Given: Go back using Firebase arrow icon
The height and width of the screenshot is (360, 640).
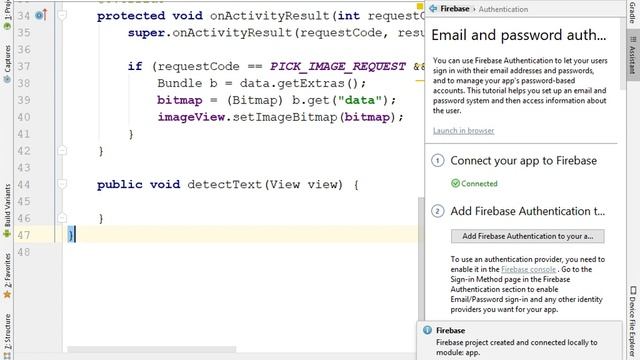Looking at the screenshot, I should (x=433, y=9).
